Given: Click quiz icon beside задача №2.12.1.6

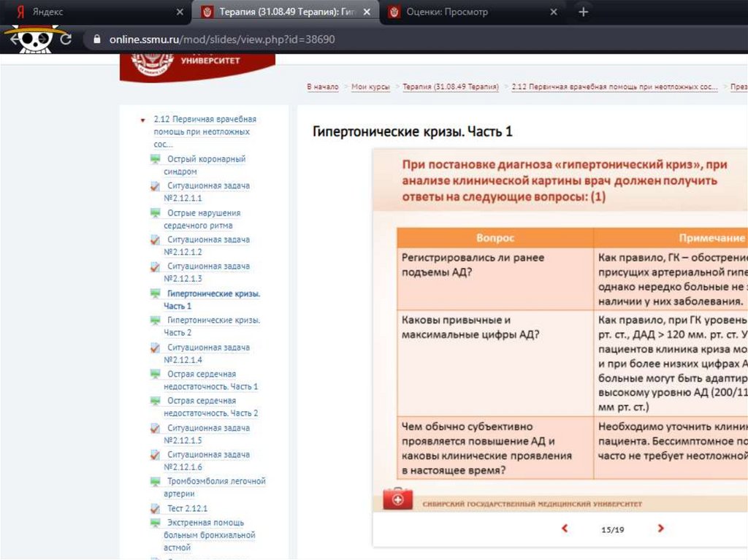Looking at the screenshot, I should click(155, 456).
